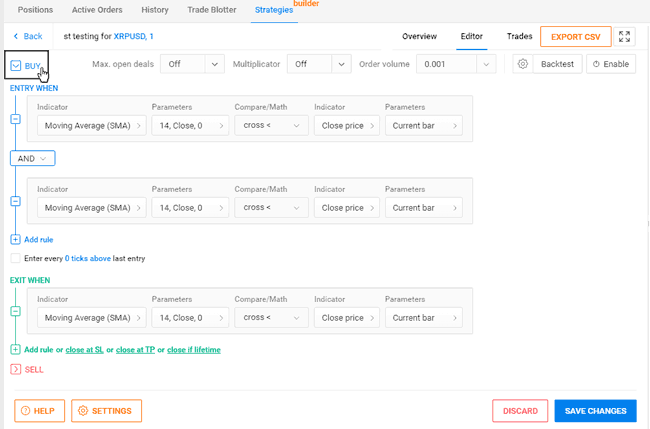Click the gear settings icon beside Backtest

522,64
